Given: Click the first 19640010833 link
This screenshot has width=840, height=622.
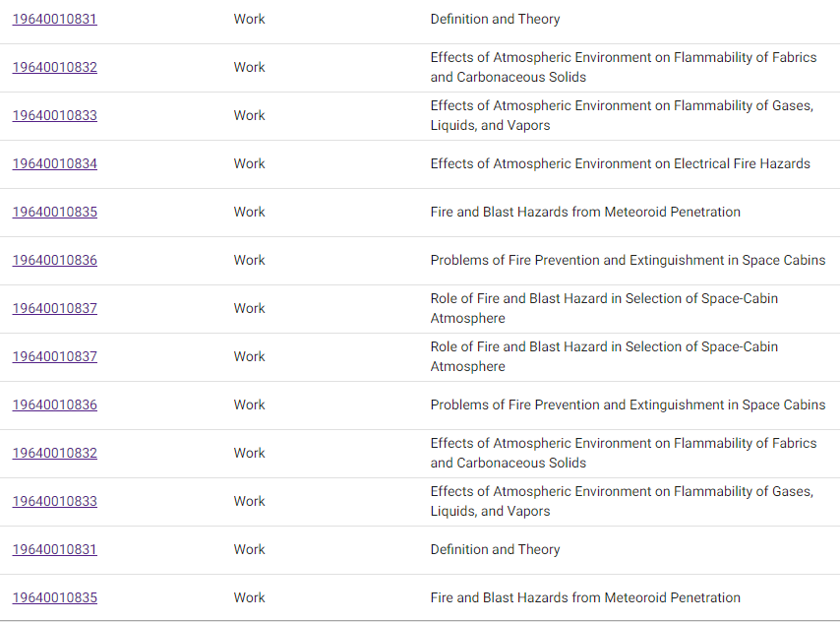Looking at the screenshot, I should (55, 116).
